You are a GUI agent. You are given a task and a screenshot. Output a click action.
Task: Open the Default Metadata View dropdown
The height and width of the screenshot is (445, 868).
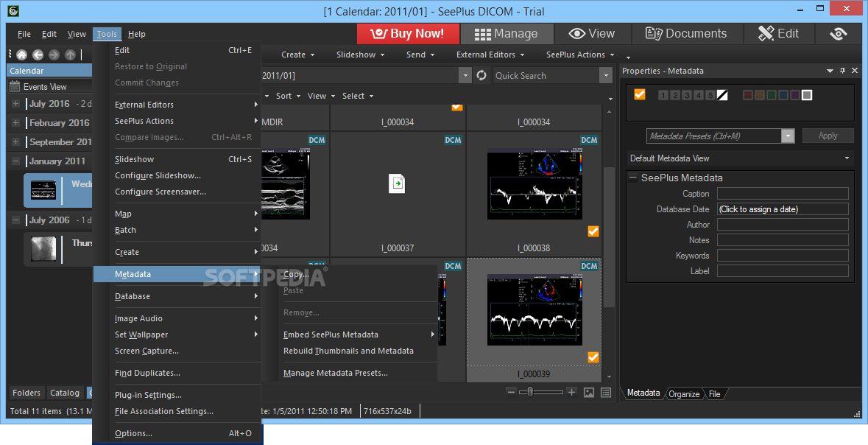(847, 158)
